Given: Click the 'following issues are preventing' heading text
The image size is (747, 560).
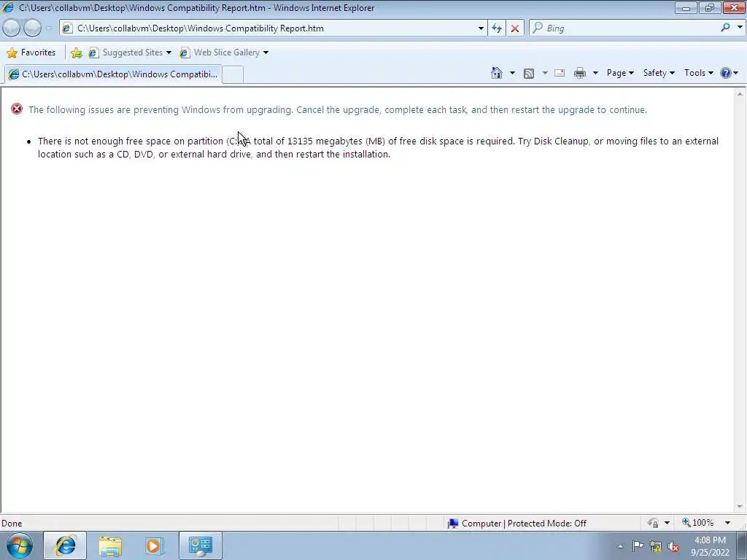Looking at the screenshot, I should (x=337, y=109).
